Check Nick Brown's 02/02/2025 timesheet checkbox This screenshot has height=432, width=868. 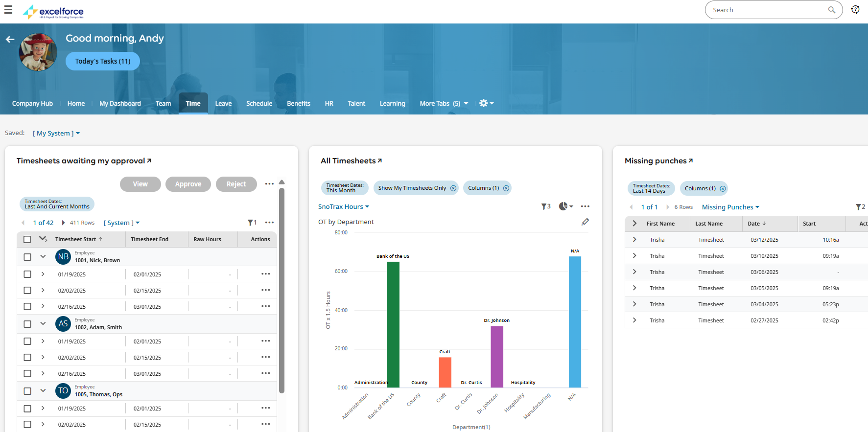(27, 291)
